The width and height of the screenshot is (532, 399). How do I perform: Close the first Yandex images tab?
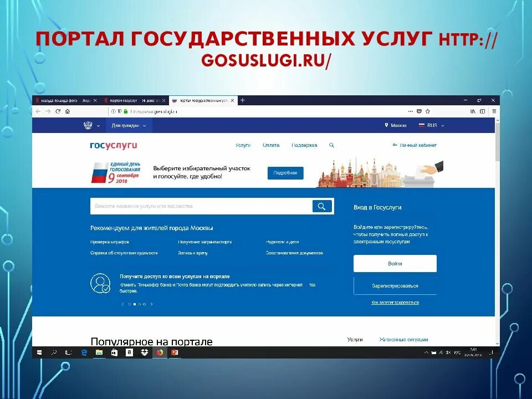[95, 101]
